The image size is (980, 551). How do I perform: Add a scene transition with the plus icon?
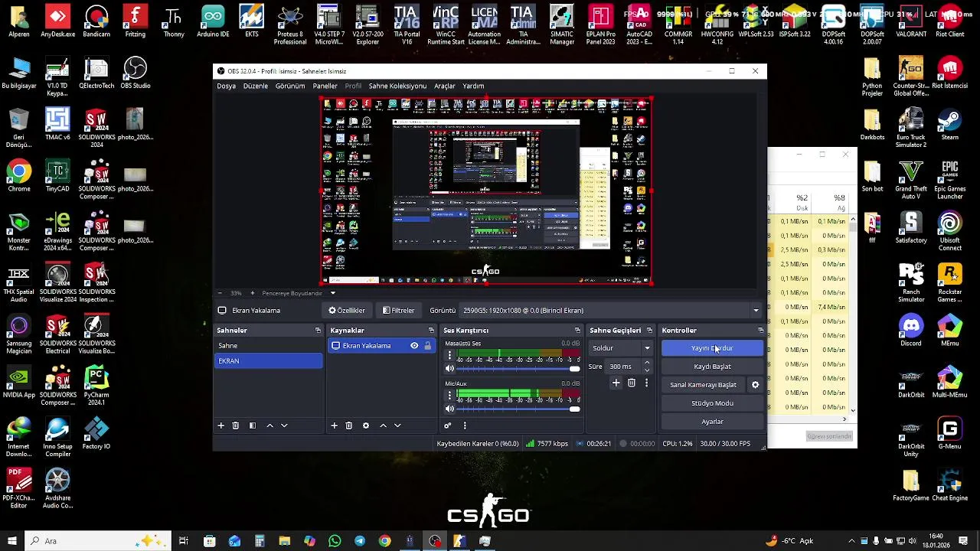click(x=616, y=383)
